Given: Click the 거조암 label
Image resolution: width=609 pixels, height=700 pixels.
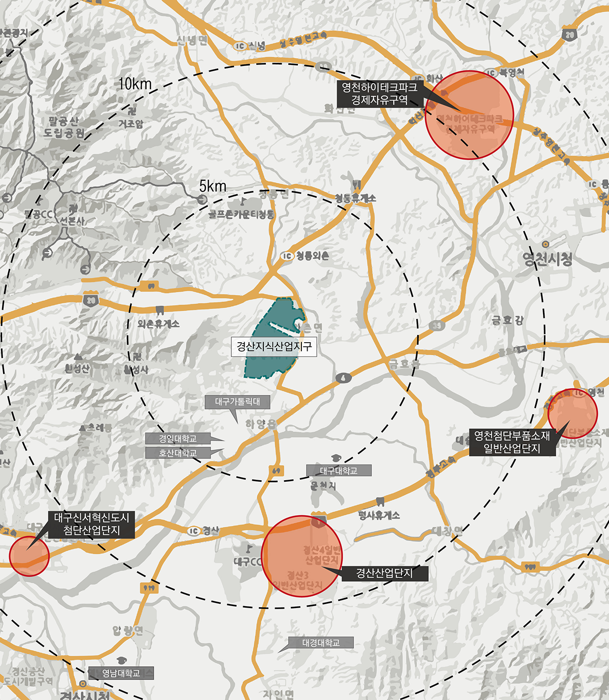Looking at the screenshot, I should coord(131,124).
